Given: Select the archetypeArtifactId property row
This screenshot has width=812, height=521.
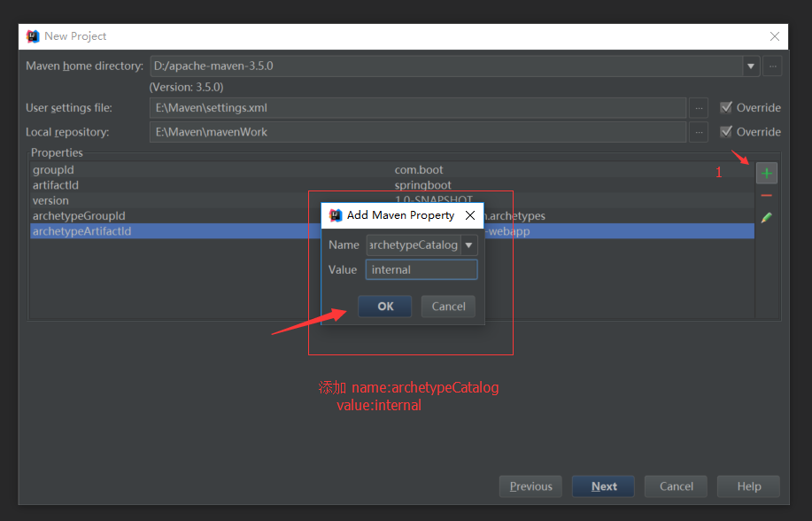Looking at the screenshot, I should pyautogui.click(x=392, y=231).
